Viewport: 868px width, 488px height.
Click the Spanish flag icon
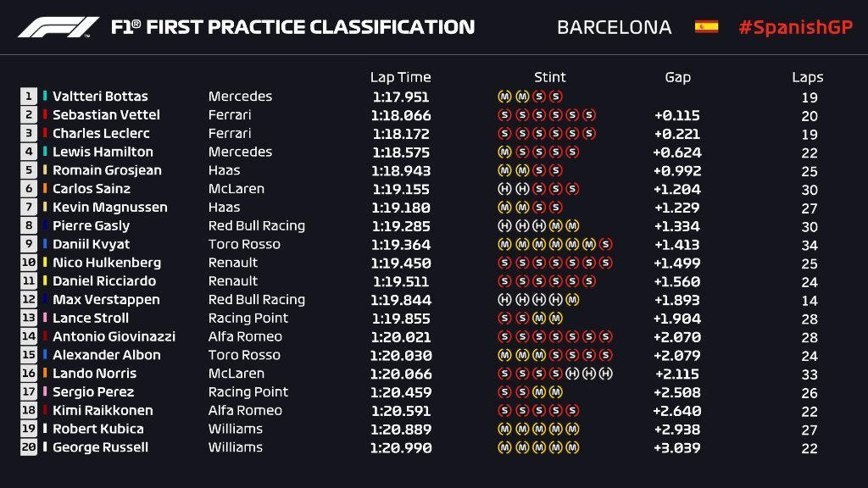coord(706,27)
